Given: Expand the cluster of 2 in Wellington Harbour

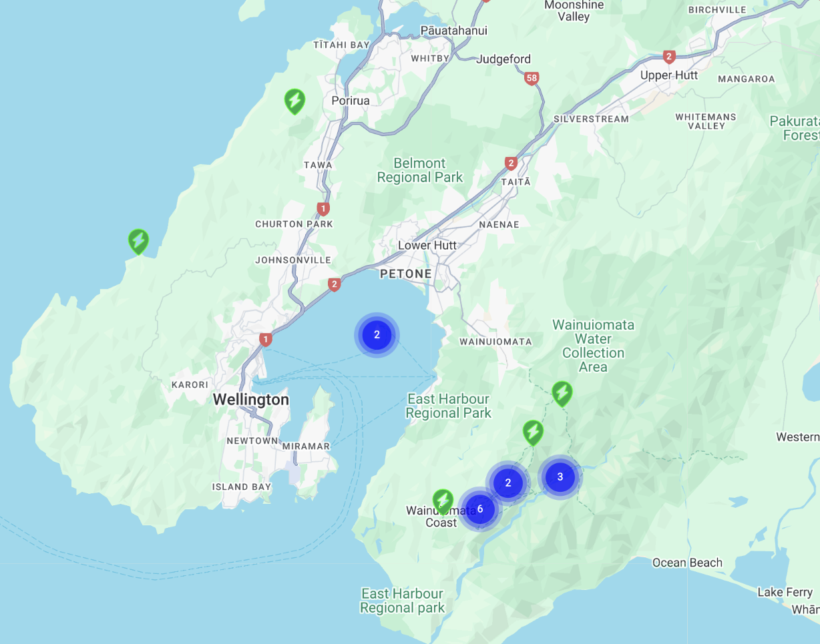Looking at the screenshot, I should [x=377, y=335].
